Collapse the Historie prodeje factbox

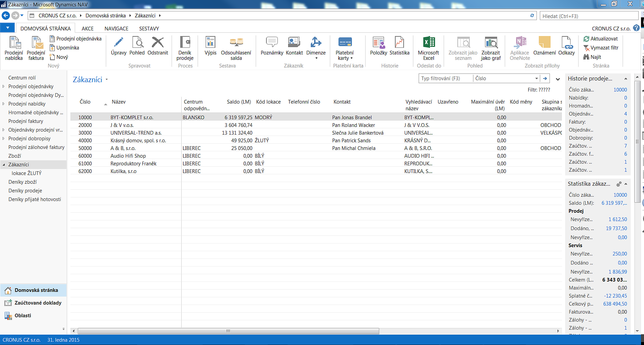pos(626,79)
